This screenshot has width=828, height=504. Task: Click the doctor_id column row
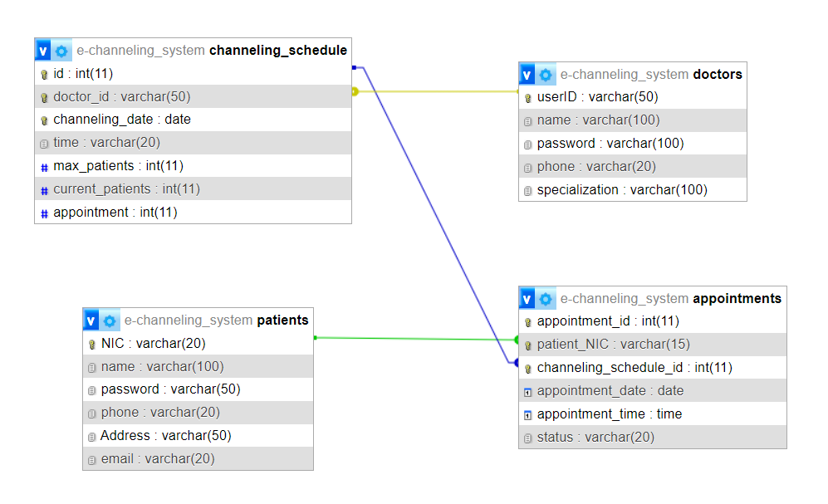(122, 96)
